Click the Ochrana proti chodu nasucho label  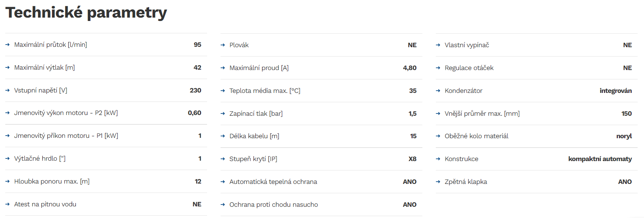(x=274, y=205)
